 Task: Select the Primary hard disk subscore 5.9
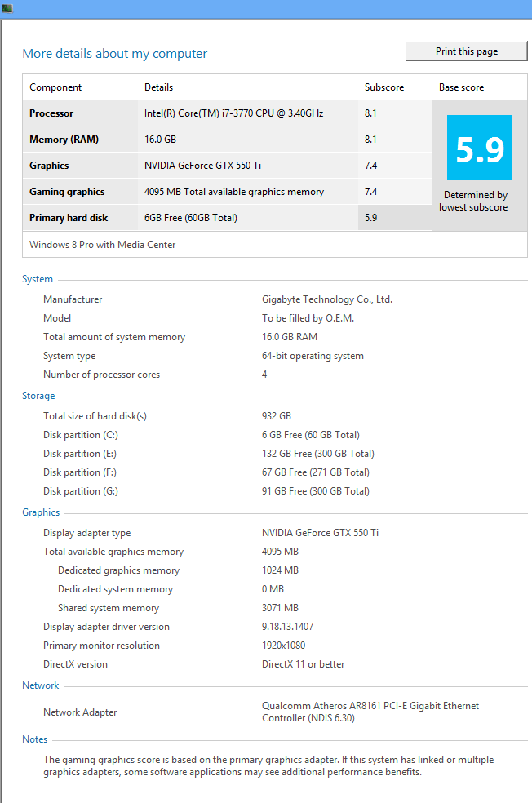point(371,218)
